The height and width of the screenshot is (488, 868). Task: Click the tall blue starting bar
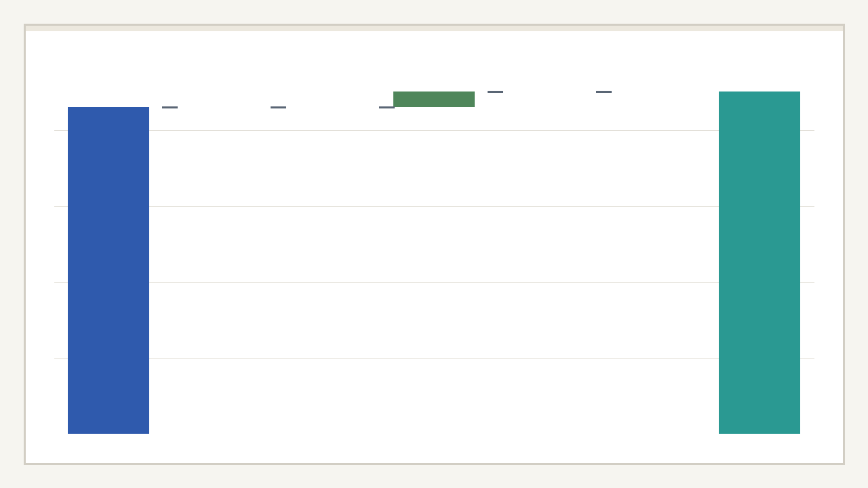point(108,271)
